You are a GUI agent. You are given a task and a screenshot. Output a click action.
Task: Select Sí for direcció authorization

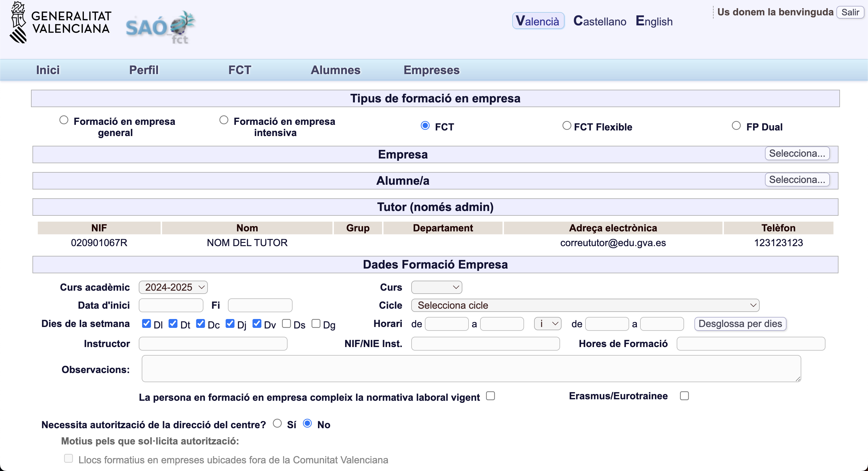[277, 423]
